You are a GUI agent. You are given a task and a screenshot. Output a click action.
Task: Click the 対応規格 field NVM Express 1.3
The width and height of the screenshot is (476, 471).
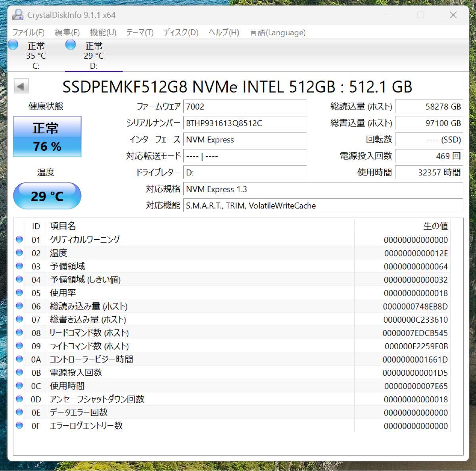click(323, 189)
